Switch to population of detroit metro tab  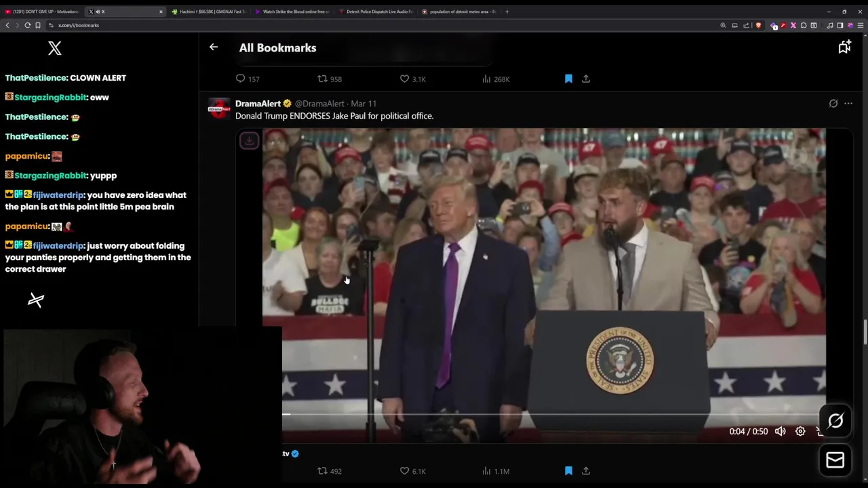pos(458,12)
